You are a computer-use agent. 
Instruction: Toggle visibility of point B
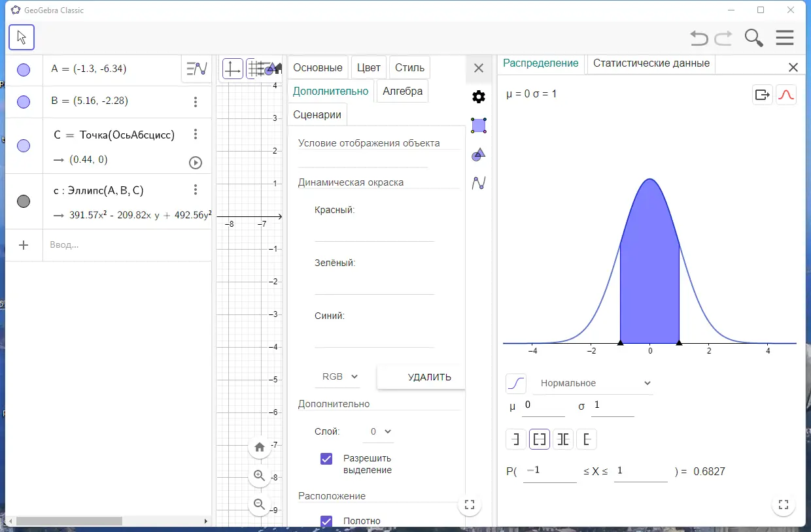(x=24, y=102)
